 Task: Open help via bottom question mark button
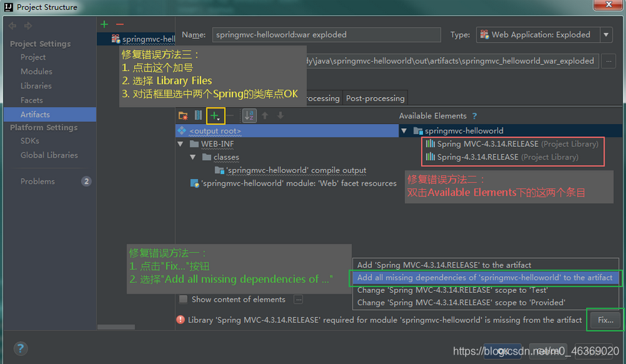pyautogui.click(x=20, y=349)
